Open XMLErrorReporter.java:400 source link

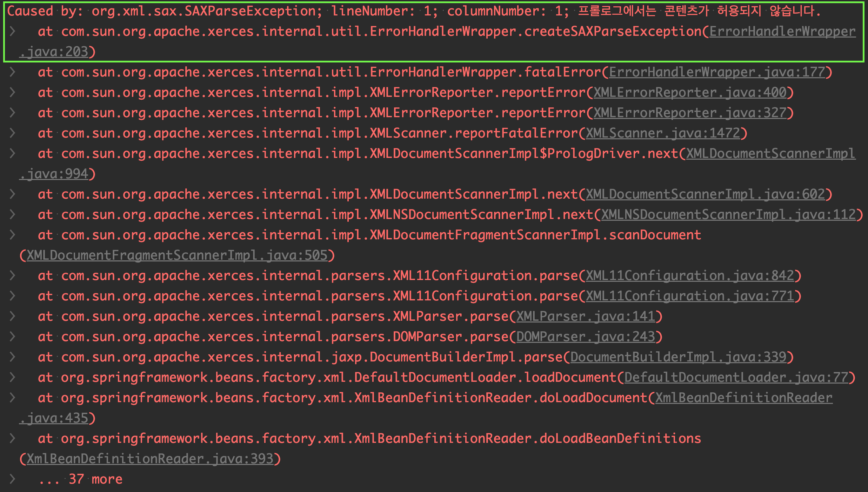690,93
